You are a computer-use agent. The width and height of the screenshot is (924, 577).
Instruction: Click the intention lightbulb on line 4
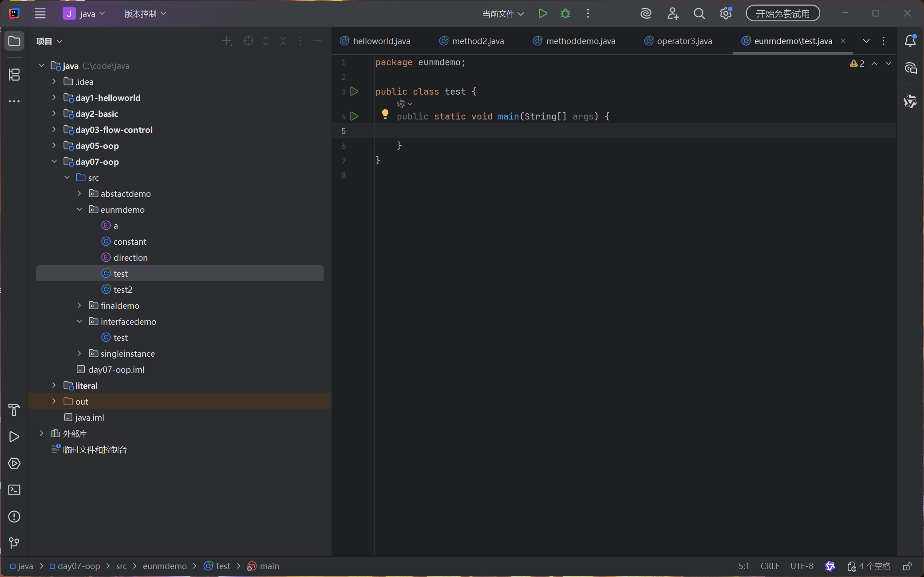[x=385, y=114]
